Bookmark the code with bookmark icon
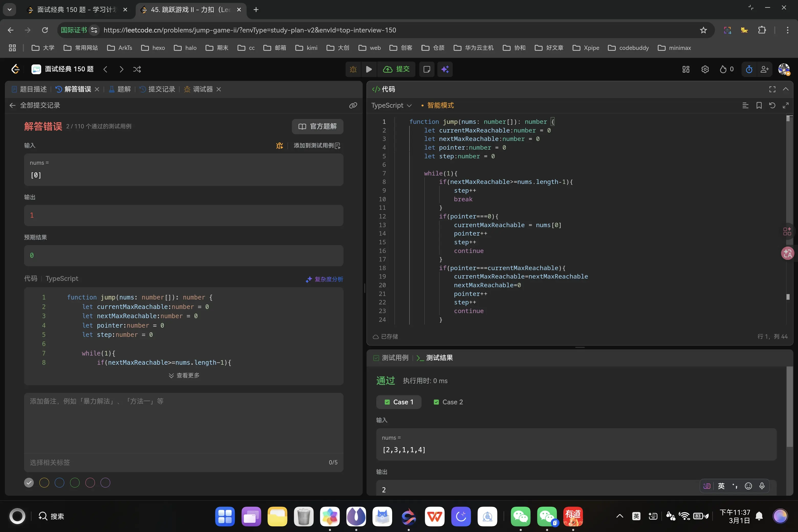This screenshot has height=532, width=798. [x=759, y=106]
